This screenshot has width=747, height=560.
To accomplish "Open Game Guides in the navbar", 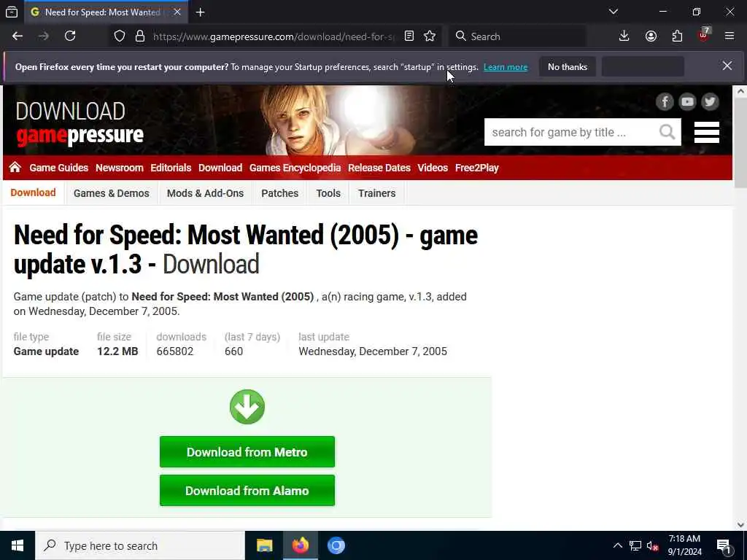I will [x=58, y=168].
